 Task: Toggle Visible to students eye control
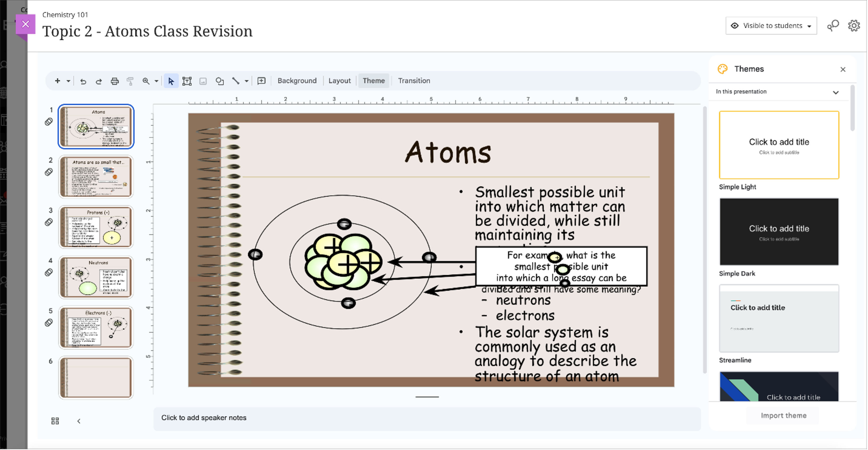(x=771, y=26)
